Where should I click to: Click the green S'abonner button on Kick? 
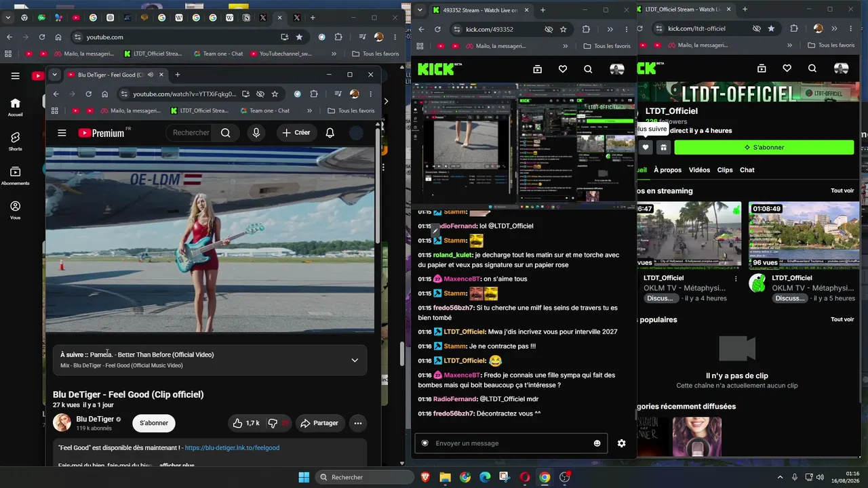coord(764,147)
